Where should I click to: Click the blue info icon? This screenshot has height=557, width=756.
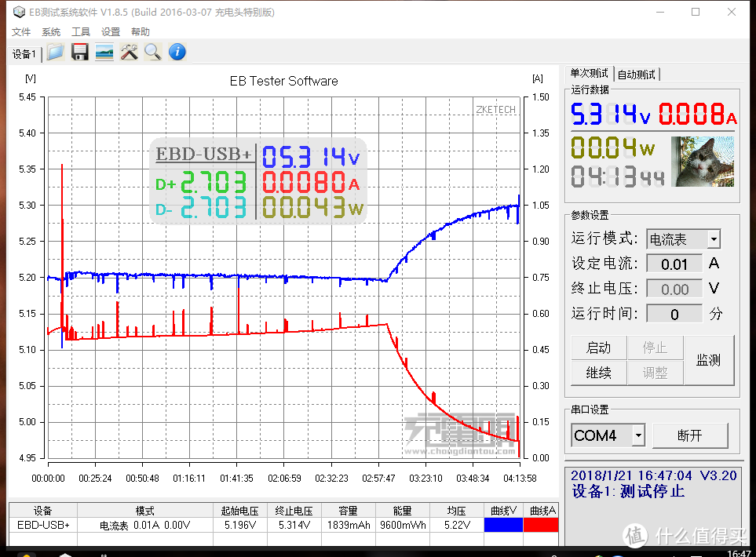tap(177, 53)
